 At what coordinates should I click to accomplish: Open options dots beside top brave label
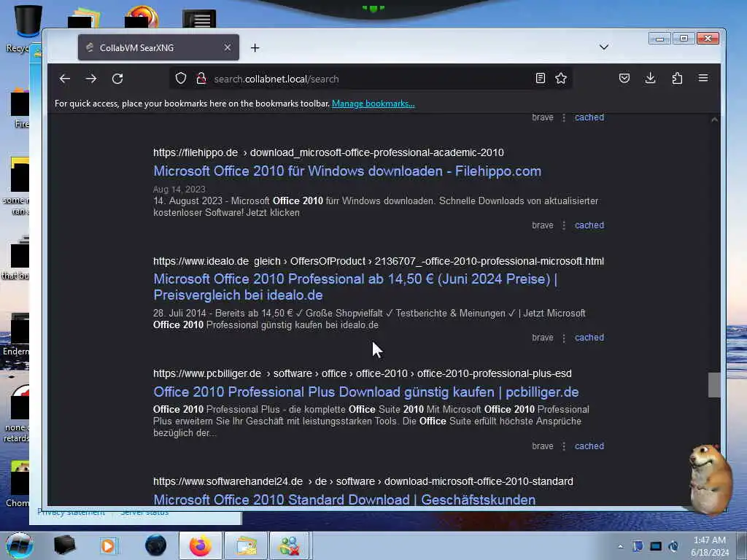[564, 117]
